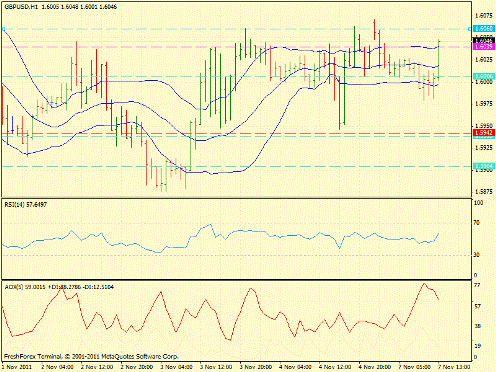Click the square anchor handle left of 1.6060 tag

pos(470,29)
